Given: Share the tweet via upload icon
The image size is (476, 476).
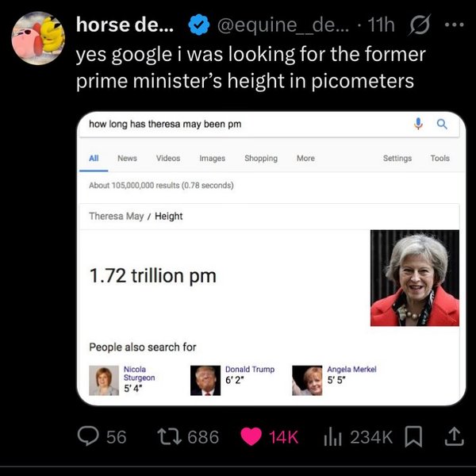Looking at the screenshot, I should [x=453, y=436].
